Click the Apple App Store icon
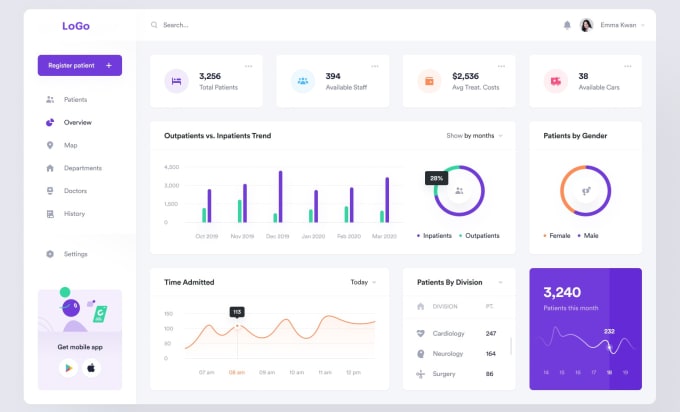Screen dimensions: 680x412 tap(91, 368)
